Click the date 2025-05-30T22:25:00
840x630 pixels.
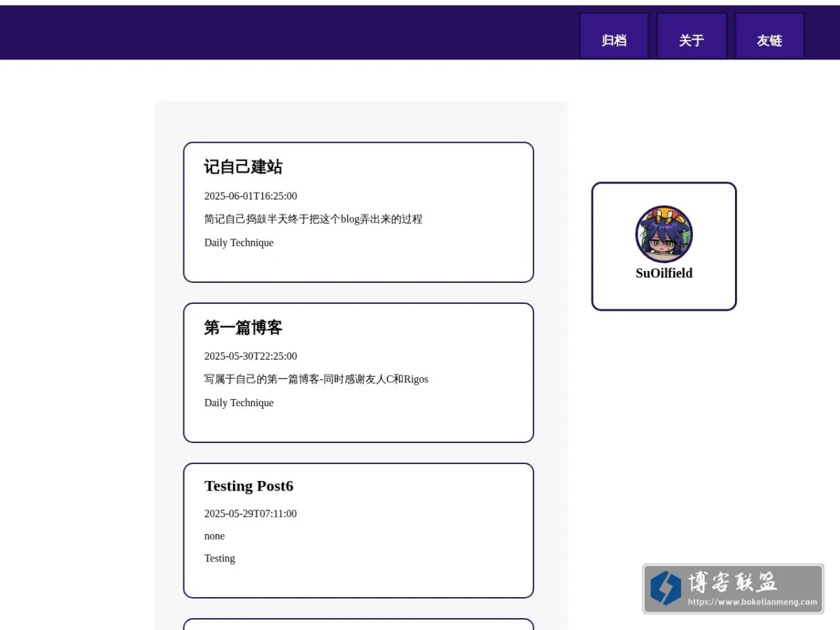pos(251,356)
